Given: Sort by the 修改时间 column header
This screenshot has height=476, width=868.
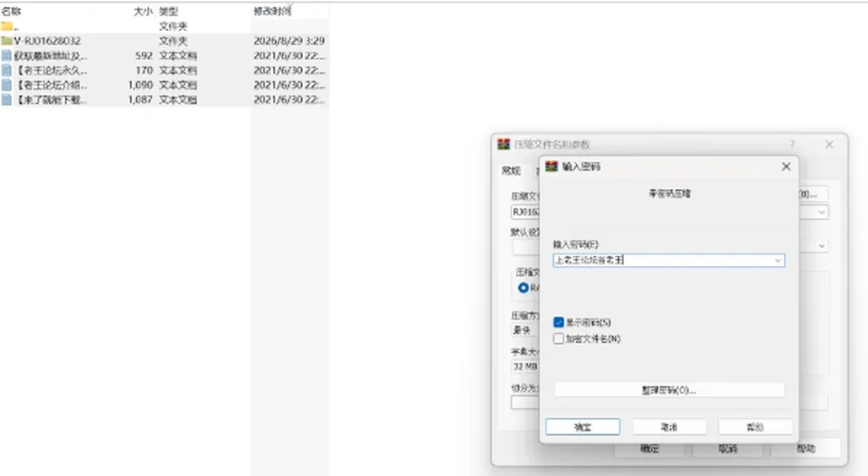Looking at the screenshot, I should coord(272,11).
